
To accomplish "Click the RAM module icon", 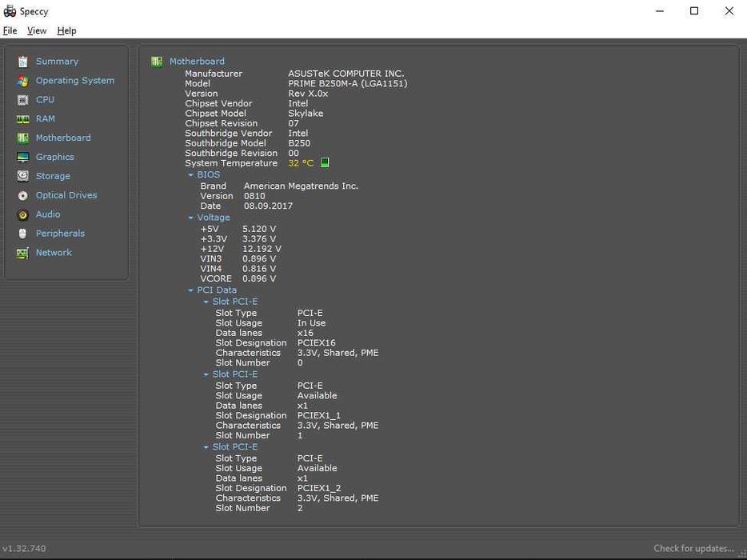I will coord(22,119).
